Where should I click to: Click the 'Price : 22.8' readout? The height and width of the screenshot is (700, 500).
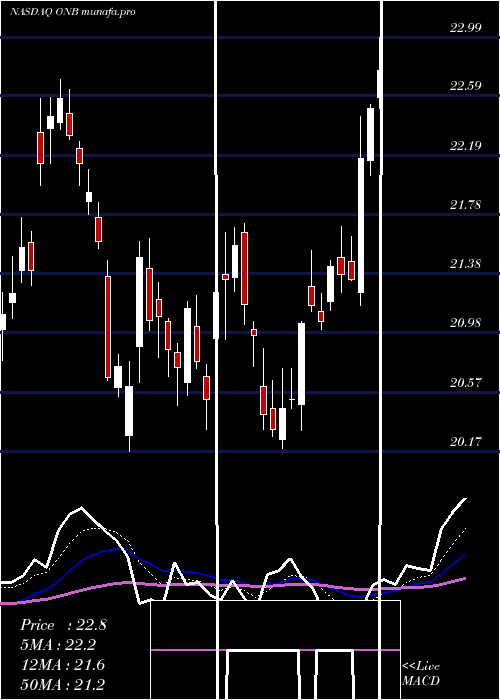pos(63,625)
